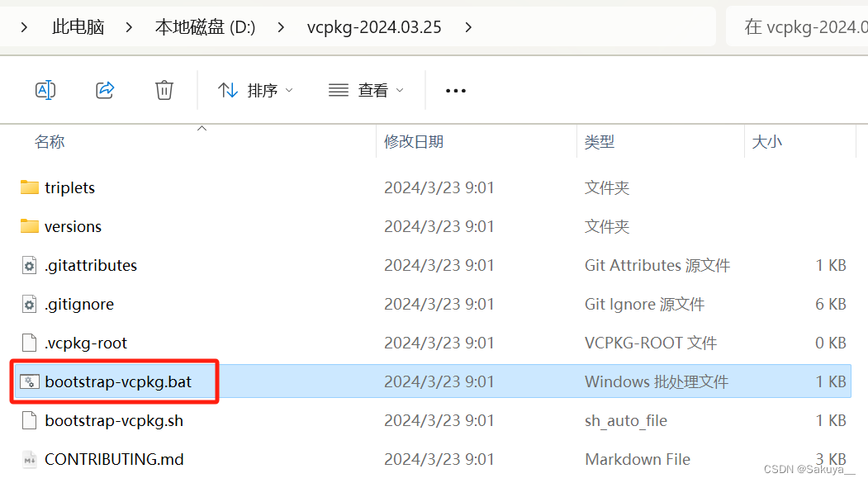The width and height of the screenshot is (868, 483).
Task: Click the bootstrap-vcpkg.bat batch file icon
Action: pyautogui.click(x=30, y=381)
